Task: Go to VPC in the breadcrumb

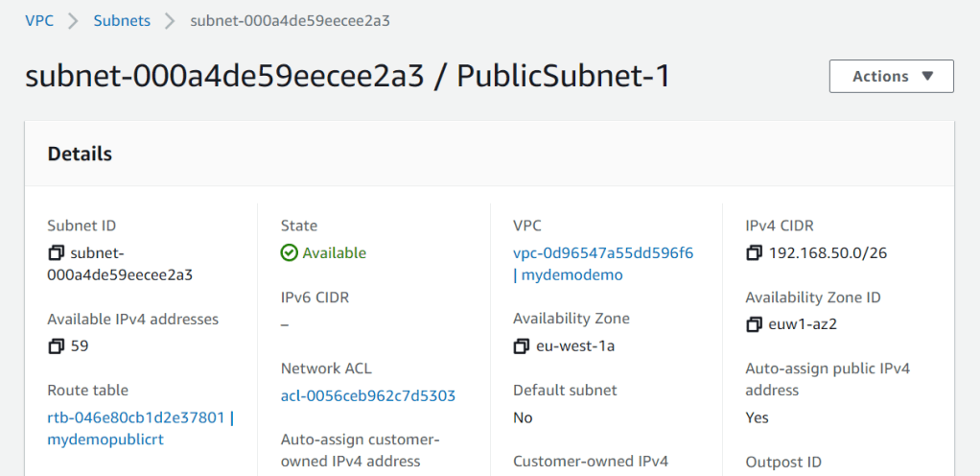Action: [39, 21]
